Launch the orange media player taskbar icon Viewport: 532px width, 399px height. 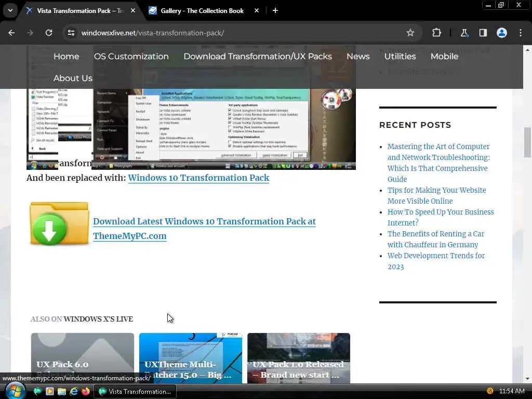(x=49, y=392)
